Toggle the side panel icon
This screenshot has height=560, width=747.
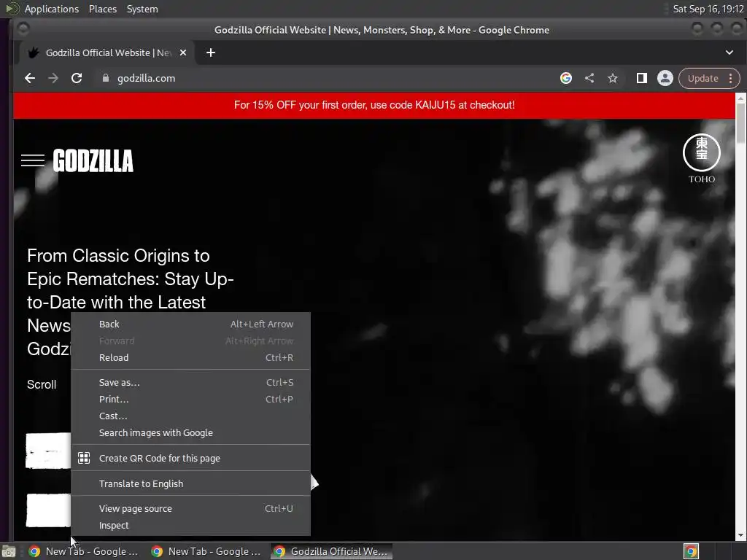642,78
